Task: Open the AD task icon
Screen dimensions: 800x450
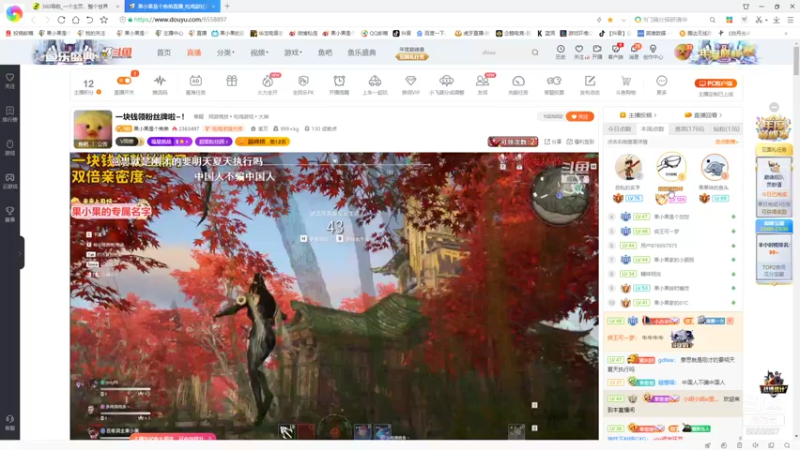Action: point(195,81)
